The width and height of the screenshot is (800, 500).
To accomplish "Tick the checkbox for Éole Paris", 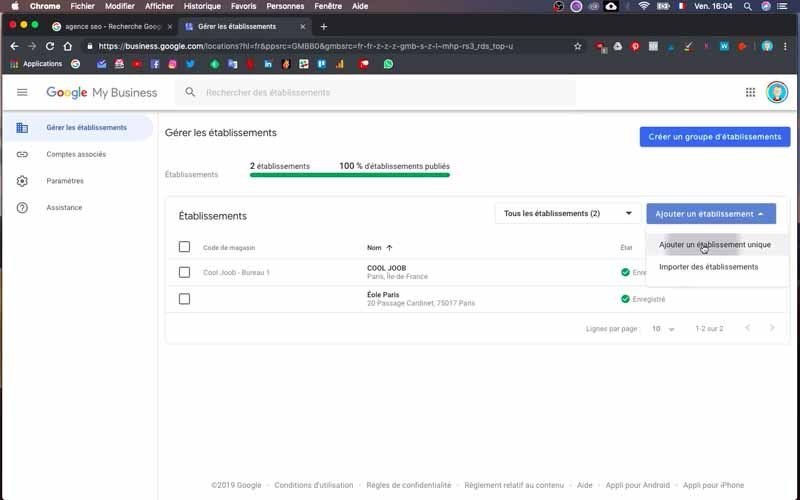I will (x=184, y=299).
